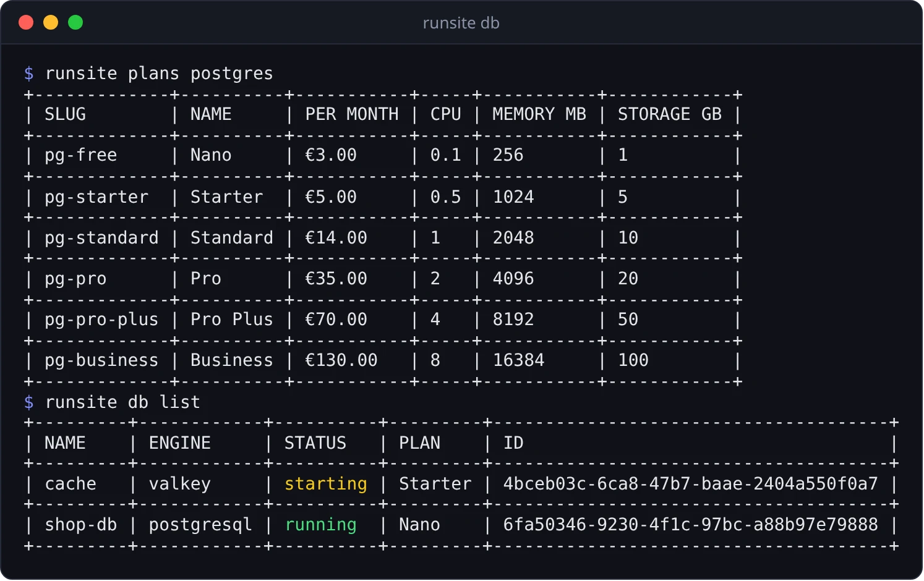Screen dimensions: 924x581
Task: Click the pg-pro-plus slug cell
Action: coord(101,320)
